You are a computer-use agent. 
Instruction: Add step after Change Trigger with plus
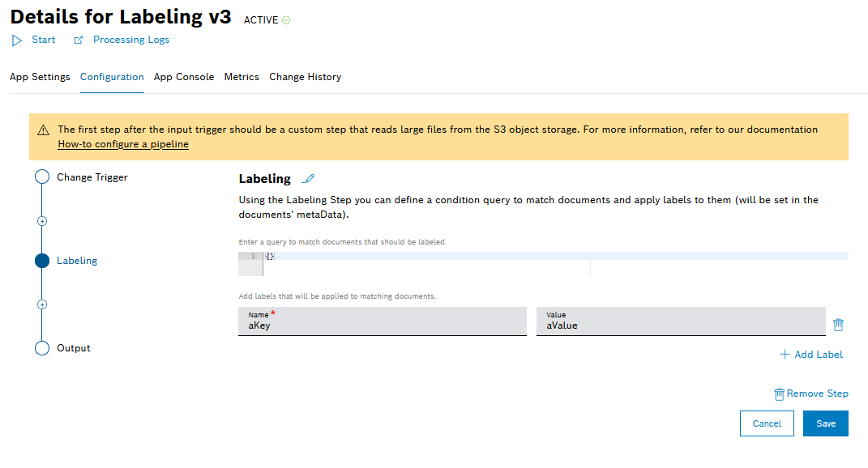pos(42,220)
